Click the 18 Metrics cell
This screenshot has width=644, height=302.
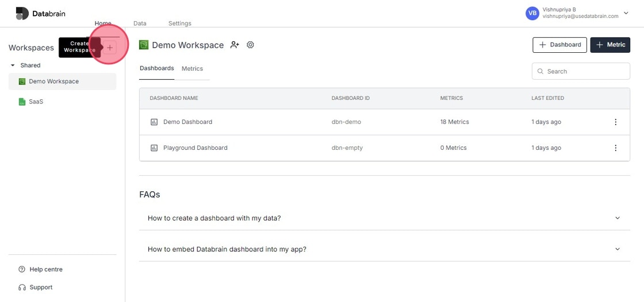coord(455,122)
